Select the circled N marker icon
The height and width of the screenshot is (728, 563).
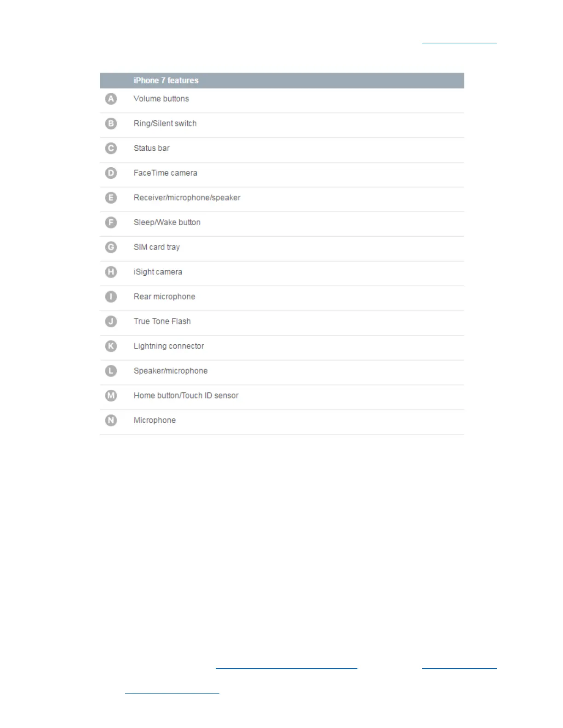[111, 421]
